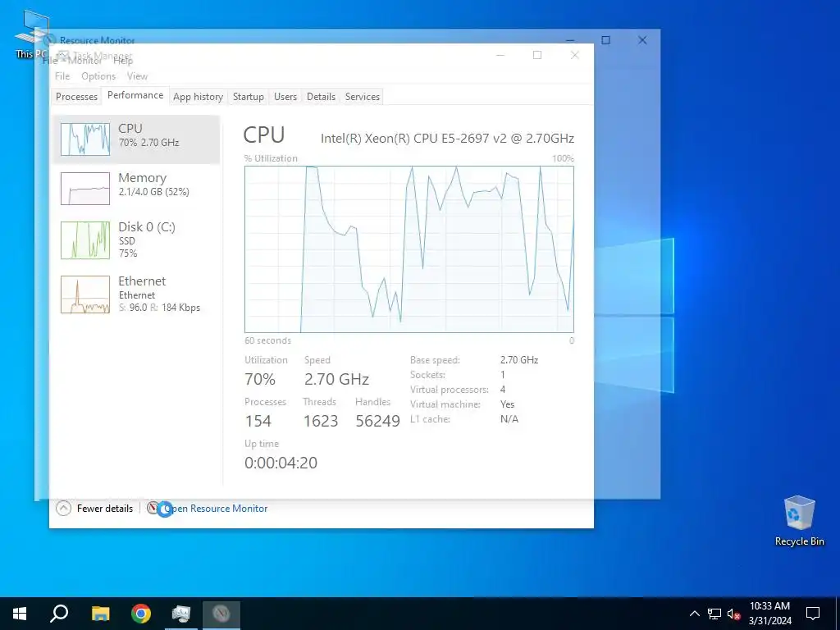Viewport: 840px width, 630px height.
Task: Minimize the Resource Monitor window
Action: point(570,39)
